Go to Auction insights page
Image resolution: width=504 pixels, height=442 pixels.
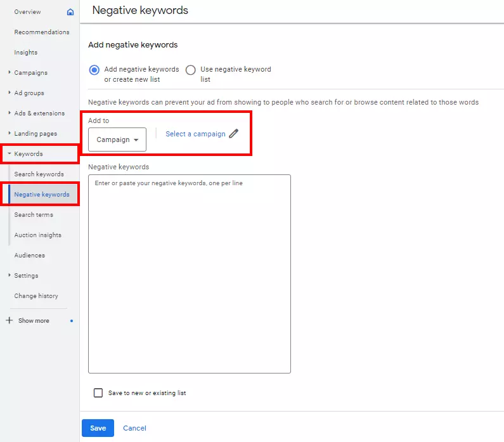click(38, 235)
